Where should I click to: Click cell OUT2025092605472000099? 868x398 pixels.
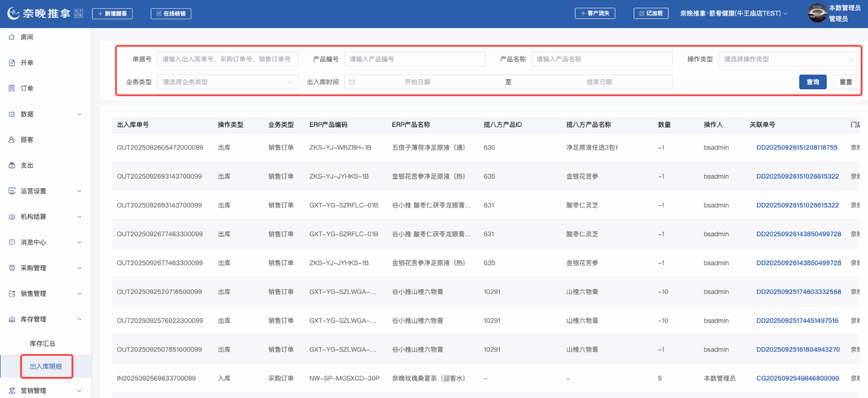pyautogui.click(x=160, y=148)
